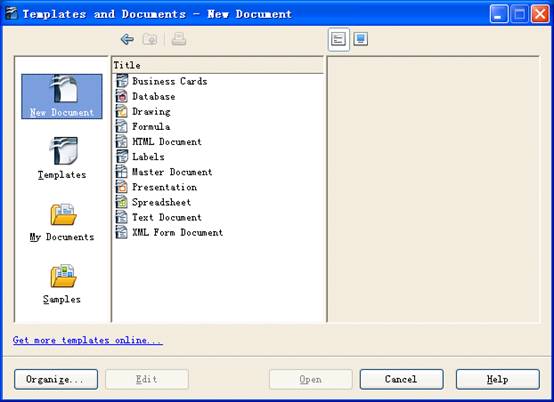Toggle the Document Info view button
This screenshot has height=402, width=554.
click(338, 39)
